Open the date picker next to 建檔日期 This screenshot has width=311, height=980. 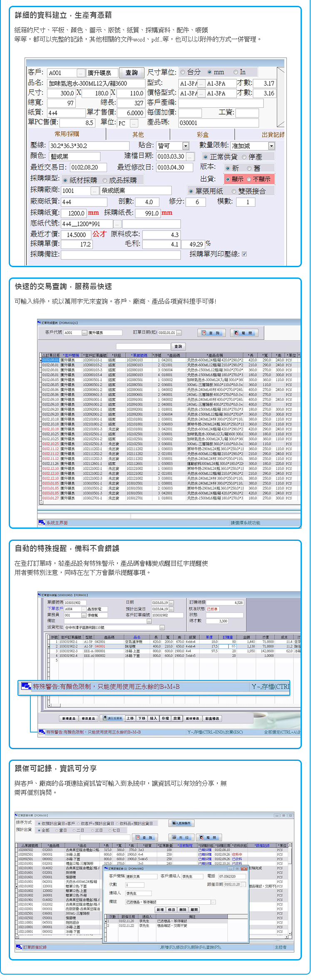[x=190, y=157]
